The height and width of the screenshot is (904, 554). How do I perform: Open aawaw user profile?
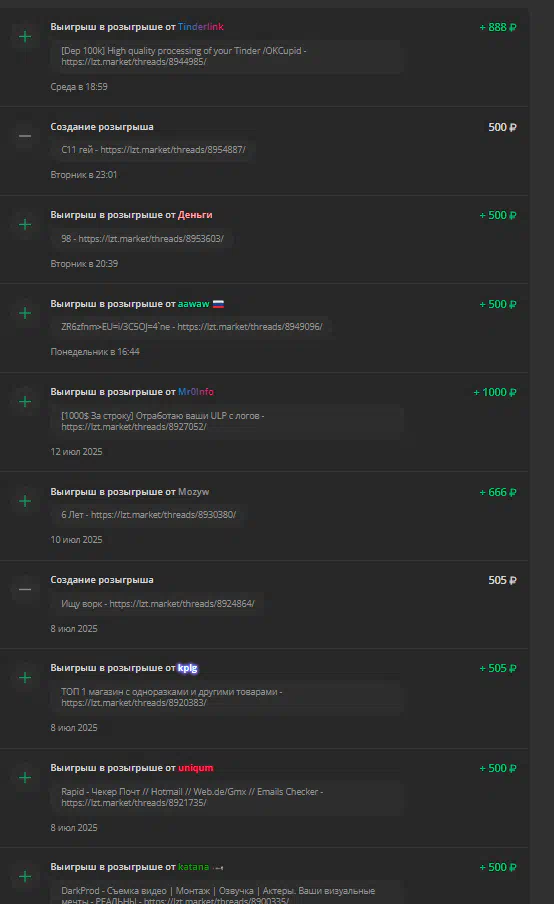[194, 304]
